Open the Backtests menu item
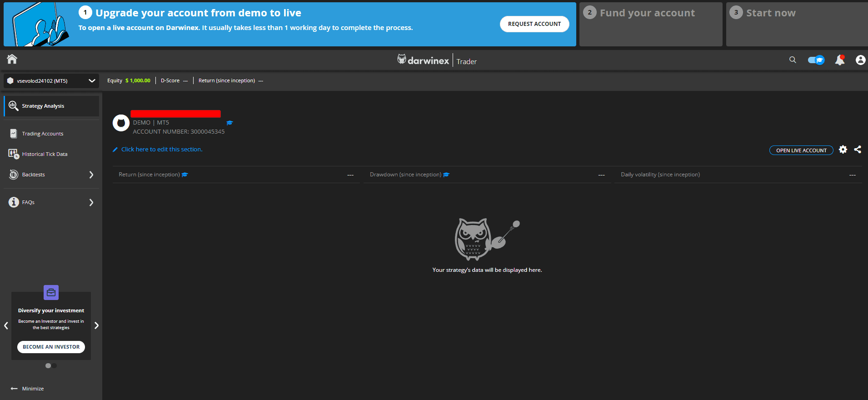 point(34,175)
